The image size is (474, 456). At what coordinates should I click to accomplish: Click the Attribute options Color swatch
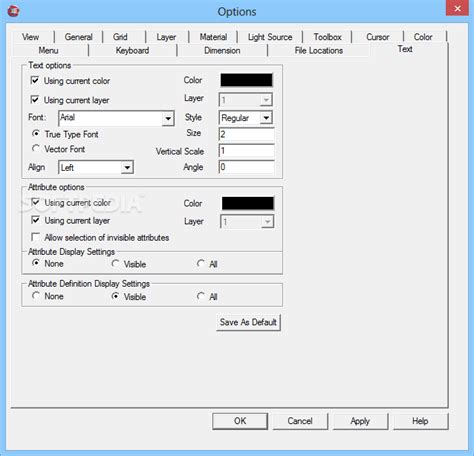248,203
